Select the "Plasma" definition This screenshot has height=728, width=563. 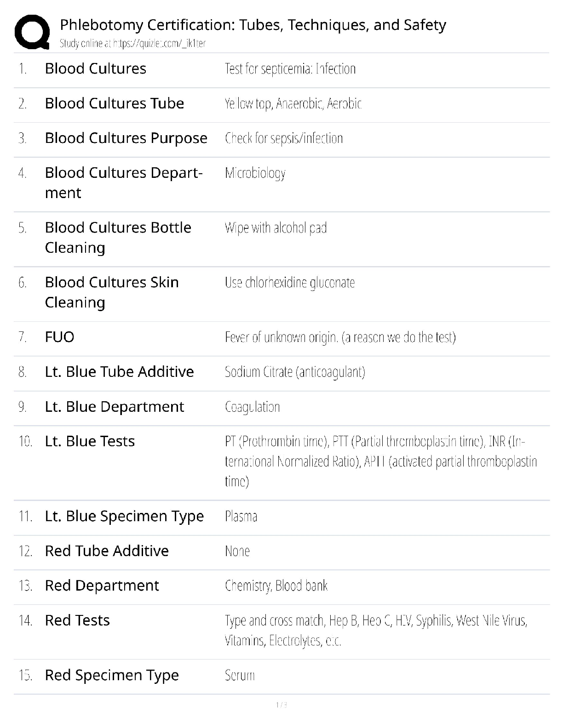(x=241, y=516)
